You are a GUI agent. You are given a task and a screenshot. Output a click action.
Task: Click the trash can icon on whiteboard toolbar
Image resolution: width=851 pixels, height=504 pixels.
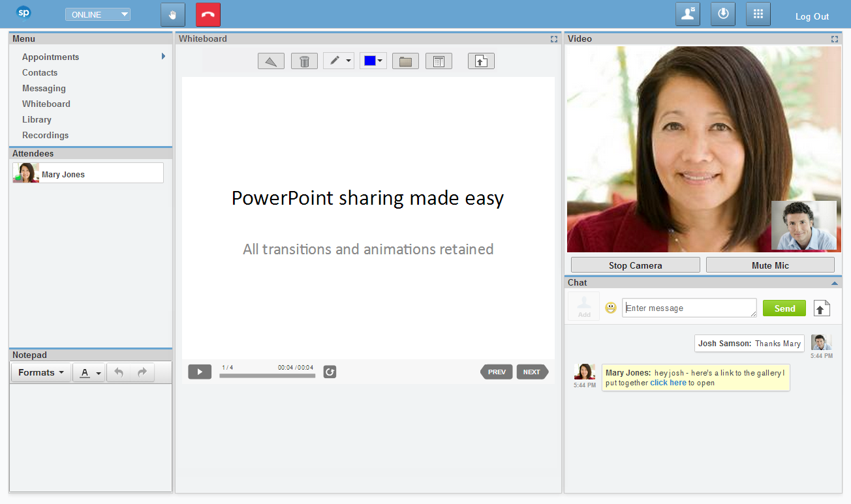click(304, 61)
